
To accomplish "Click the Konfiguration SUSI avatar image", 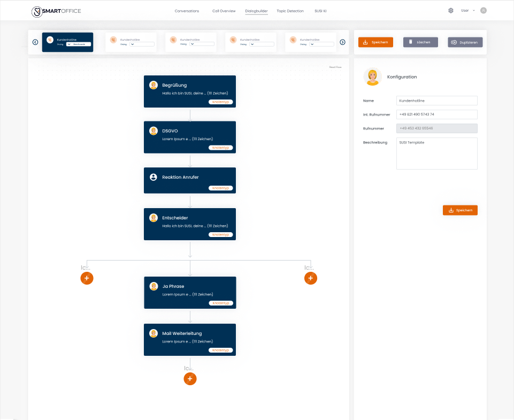I will 372,77.
